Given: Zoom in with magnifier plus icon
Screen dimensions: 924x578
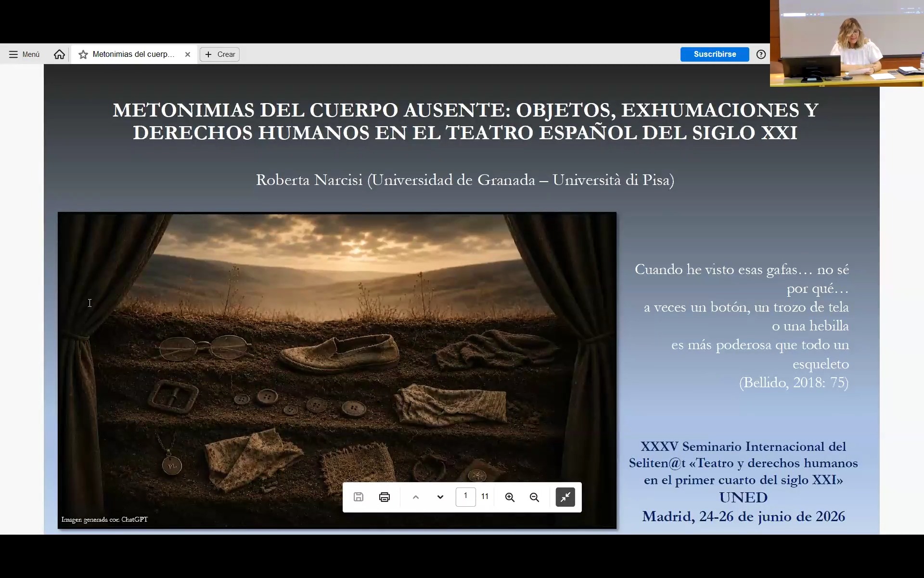Looking at the screenshot, I should click(510, 497).
